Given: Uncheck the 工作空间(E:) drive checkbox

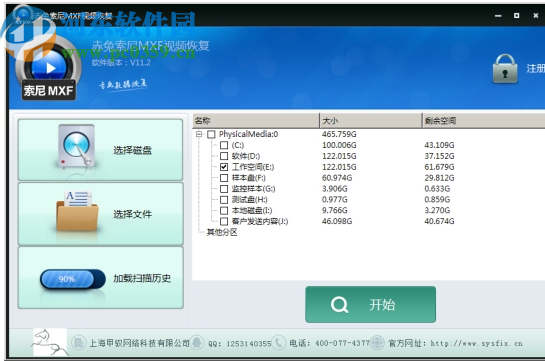Looking at the screenshot, I should 224,167.
